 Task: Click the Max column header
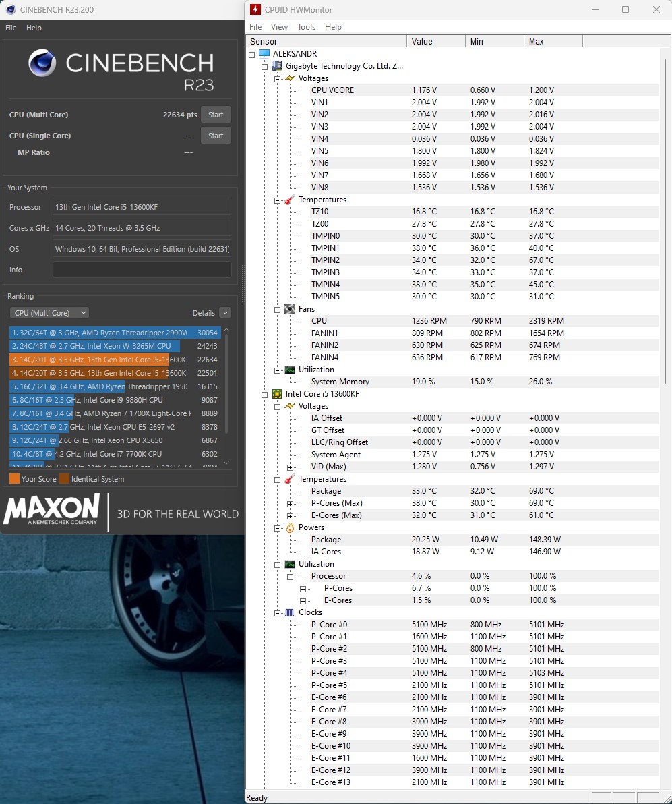click(x=553, y=42)
